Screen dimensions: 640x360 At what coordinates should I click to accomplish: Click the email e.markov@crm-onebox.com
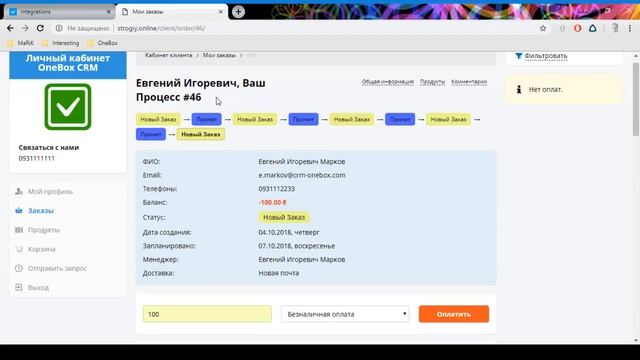302,175
